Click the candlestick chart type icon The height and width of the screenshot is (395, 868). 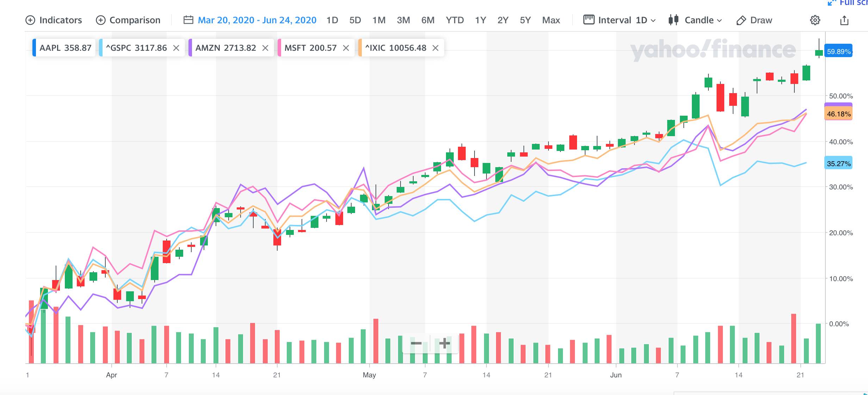[x=674, y=20]
